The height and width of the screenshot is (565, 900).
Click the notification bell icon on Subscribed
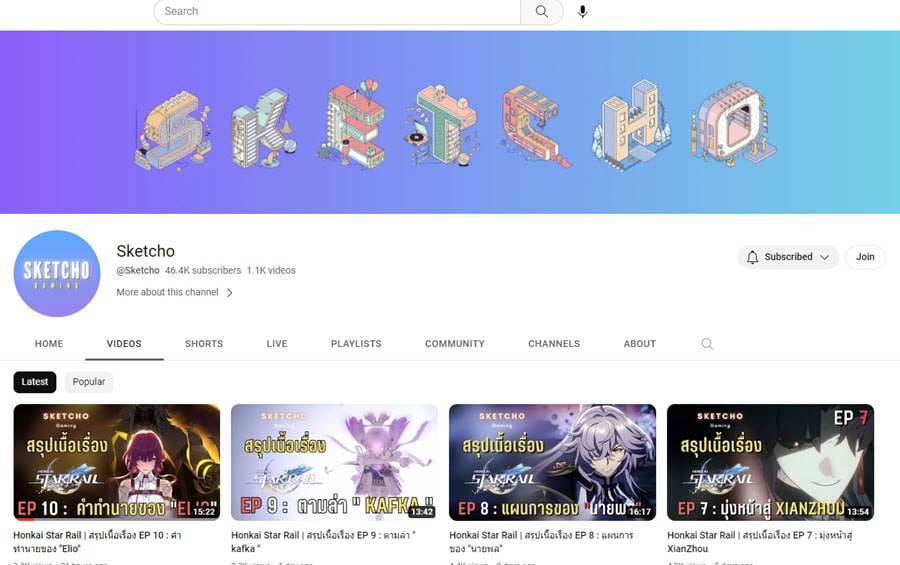(x=752, y=257)
